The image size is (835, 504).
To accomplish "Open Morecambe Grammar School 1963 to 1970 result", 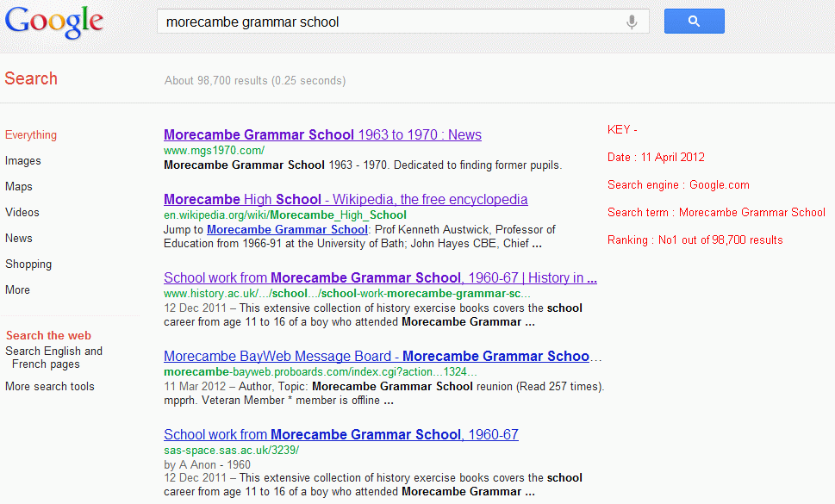I will (322, 135).
